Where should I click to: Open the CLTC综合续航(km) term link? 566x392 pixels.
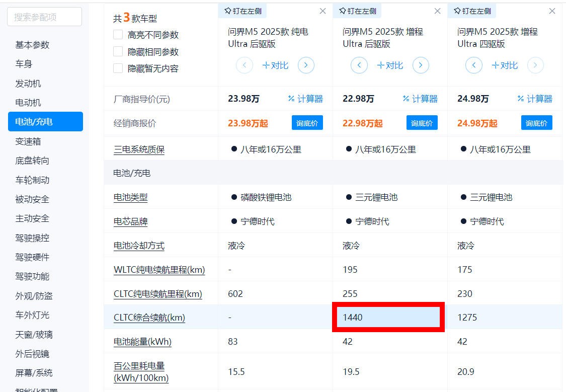(149, 318)
